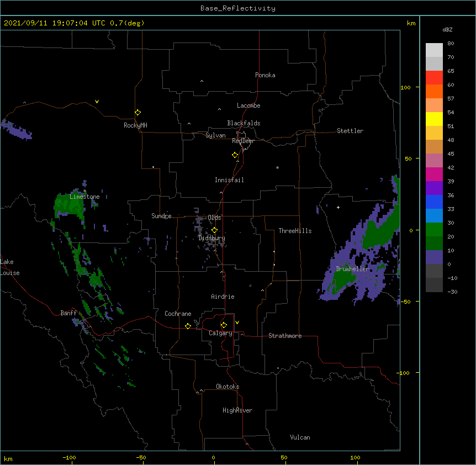The image size is (476, 465).
Task: Click the ThreeHills label
Action: tap(295, 231)
